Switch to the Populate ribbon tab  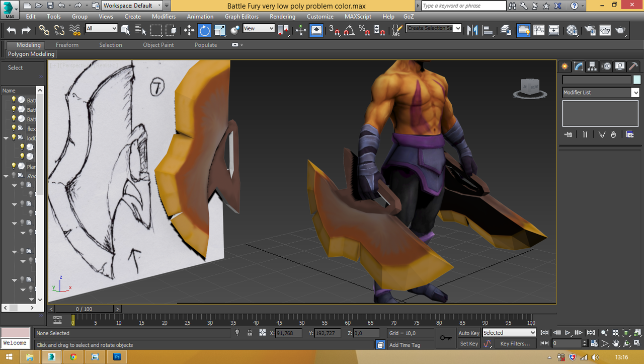tap(206, 45)
